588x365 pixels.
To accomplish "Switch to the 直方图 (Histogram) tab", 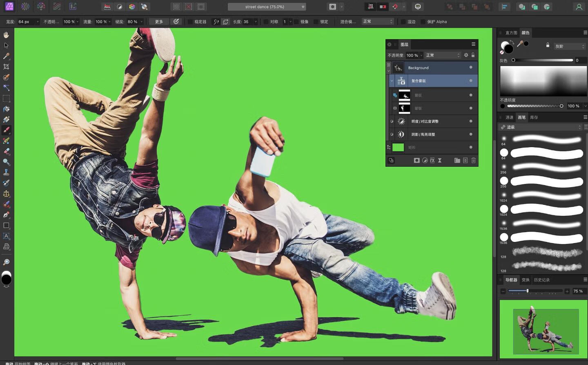I will point(511,33).
